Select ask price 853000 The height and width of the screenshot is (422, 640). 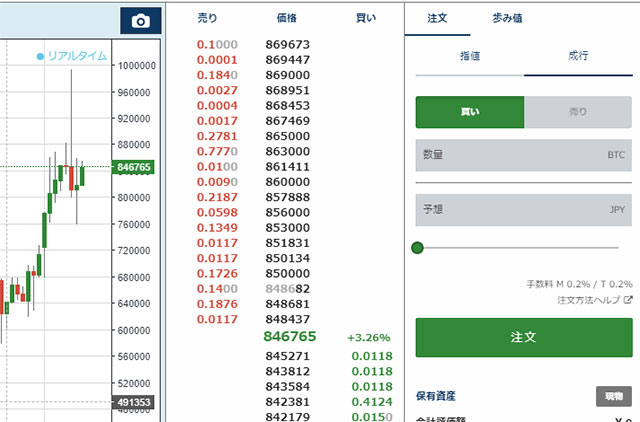click(287, 228)
